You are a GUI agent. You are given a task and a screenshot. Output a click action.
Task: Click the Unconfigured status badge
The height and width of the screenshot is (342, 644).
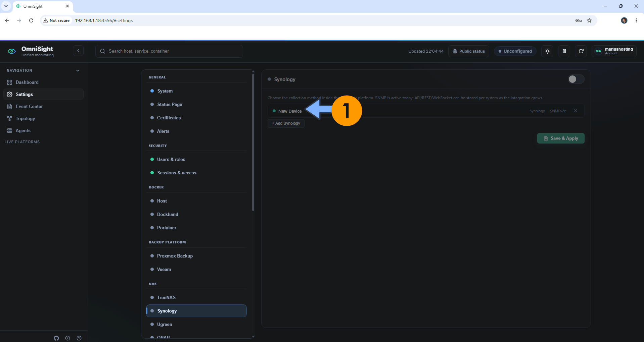[x=515, y=51]
